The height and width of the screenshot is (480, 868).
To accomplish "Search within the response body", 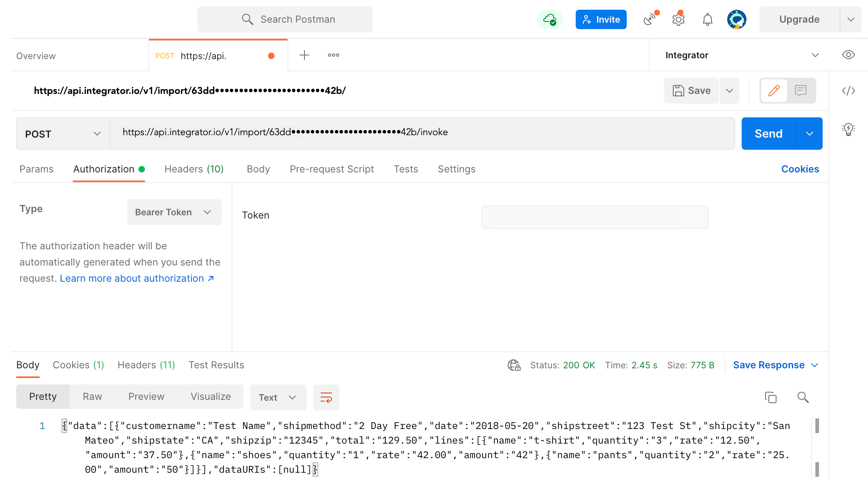I will click(x=803, y=397).
